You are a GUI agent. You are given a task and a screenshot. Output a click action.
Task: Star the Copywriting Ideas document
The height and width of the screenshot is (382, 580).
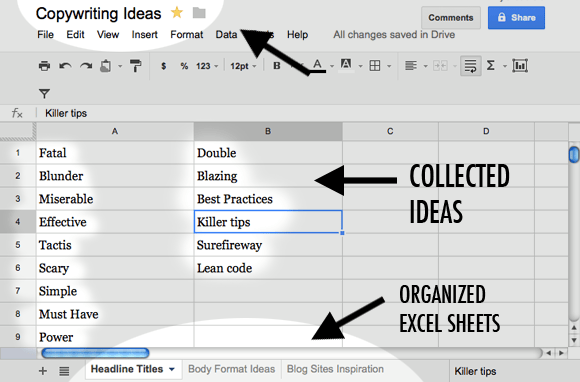point(177,13)
